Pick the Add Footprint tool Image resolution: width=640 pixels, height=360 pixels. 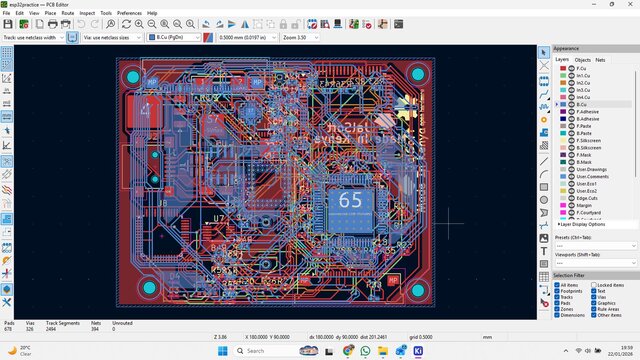544,80
